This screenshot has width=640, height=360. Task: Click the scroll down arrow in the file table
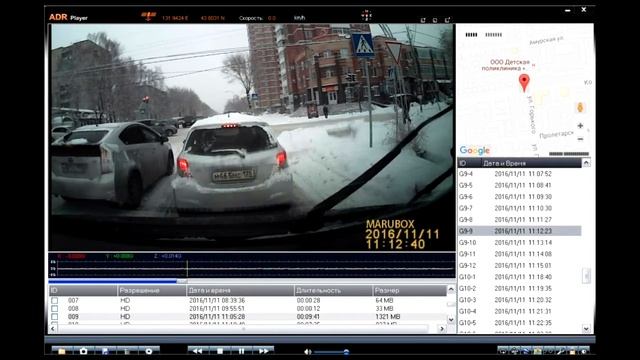click(451, 320)
